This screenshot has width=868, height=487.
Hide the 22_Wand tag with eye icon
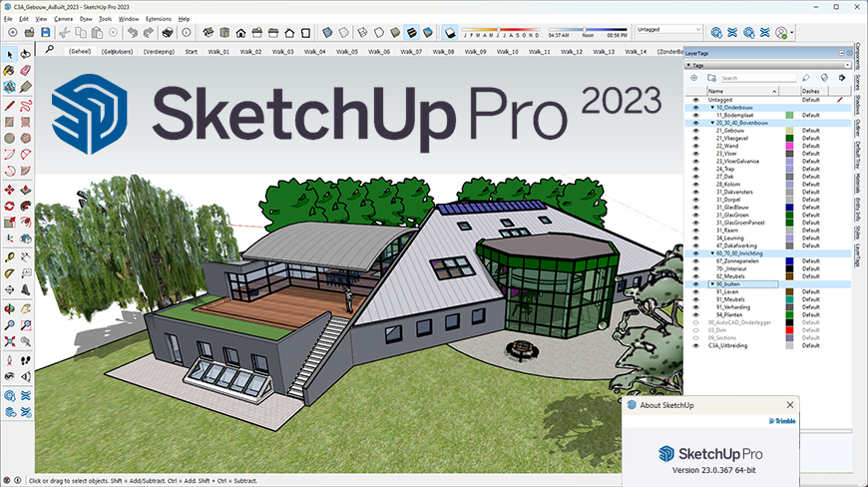696,146
